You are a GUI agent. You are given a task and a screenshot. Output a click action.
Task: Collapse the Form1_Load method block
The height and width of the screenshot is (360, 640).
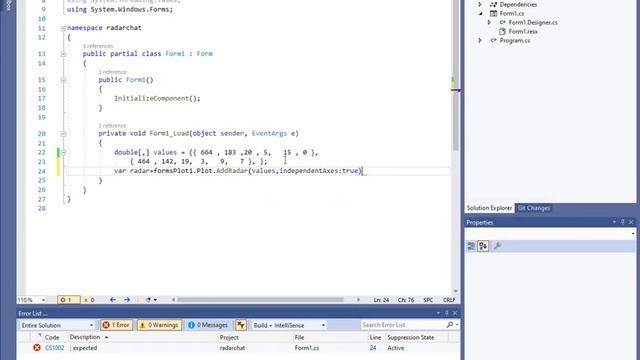click(63, 134)
